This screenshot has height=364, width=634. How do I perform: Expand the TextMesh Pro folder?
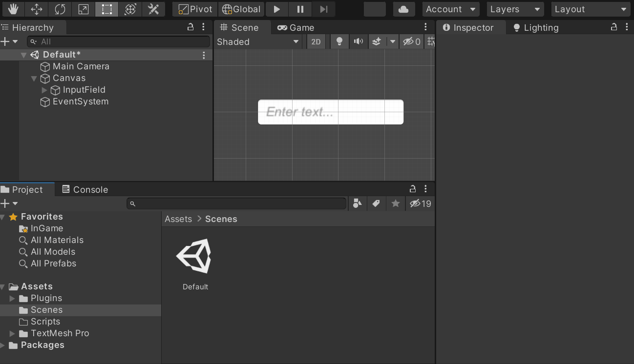pyautogui.click(x=12, y=334)
